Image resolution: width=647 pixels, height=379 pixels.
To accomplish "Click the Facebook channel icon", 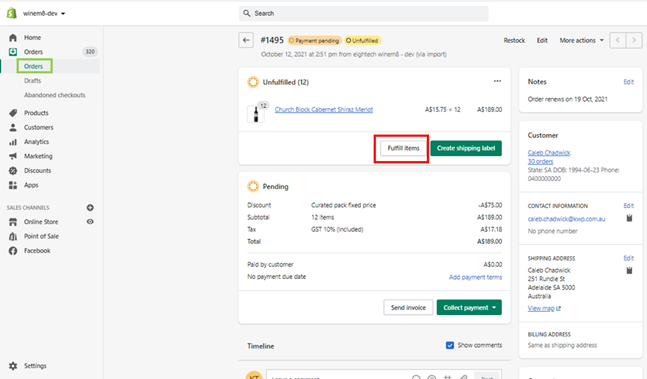I will (13, 251).
